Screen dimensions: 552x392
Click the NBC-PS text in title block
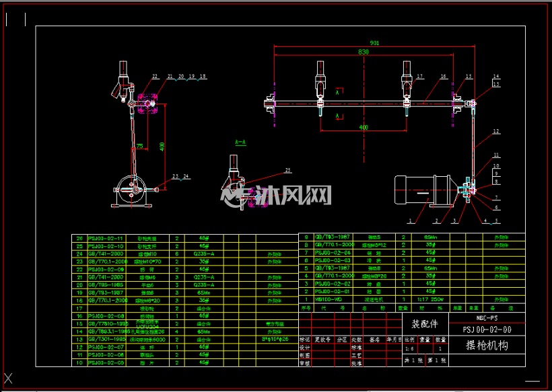(487, 318)
